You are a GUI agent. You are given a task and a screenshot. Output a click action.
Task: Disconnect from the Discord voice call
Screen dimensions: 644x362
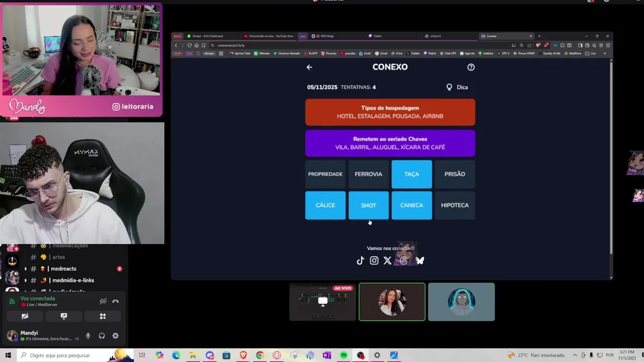click(116, 301)
